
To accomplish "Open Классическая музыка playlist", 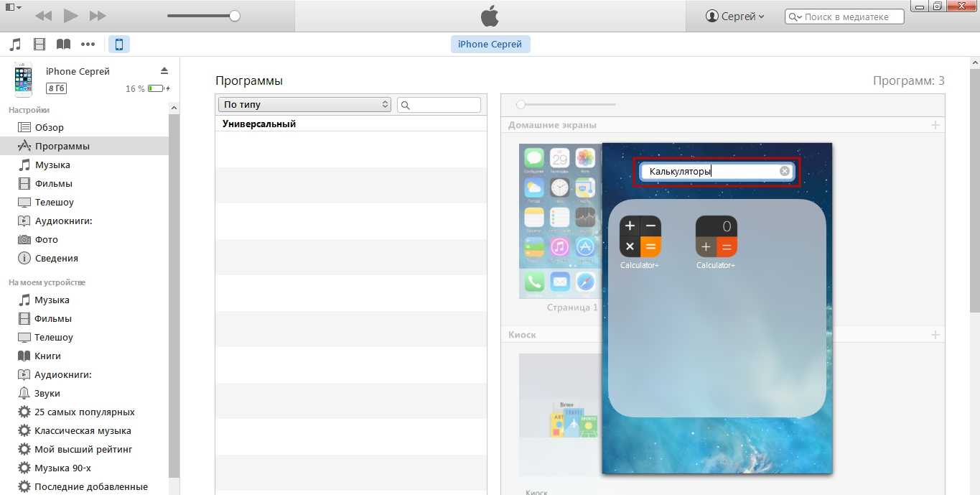I will (84, 430).
